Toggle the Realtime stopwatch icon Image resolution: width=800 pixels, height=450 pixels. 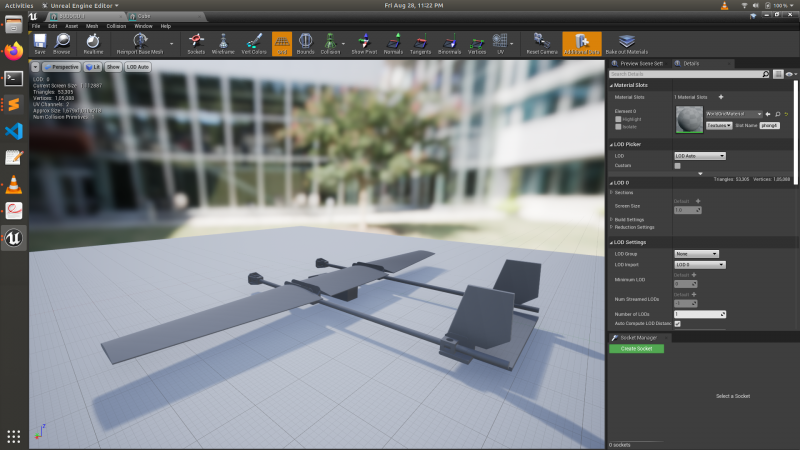coord(93,43)
